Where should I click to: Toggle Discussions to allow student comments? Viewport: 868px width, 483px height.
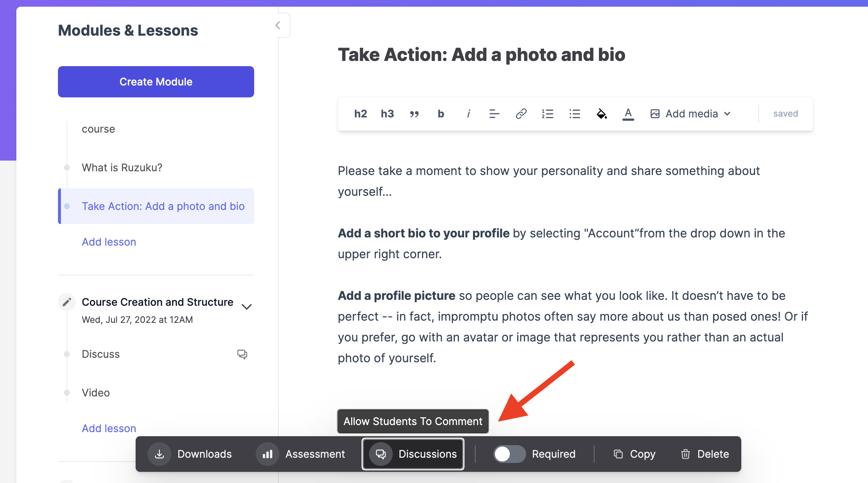click(413, 454)
